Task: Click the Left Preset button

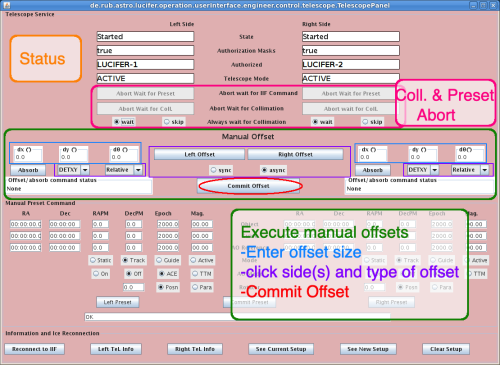Action: 118,302
